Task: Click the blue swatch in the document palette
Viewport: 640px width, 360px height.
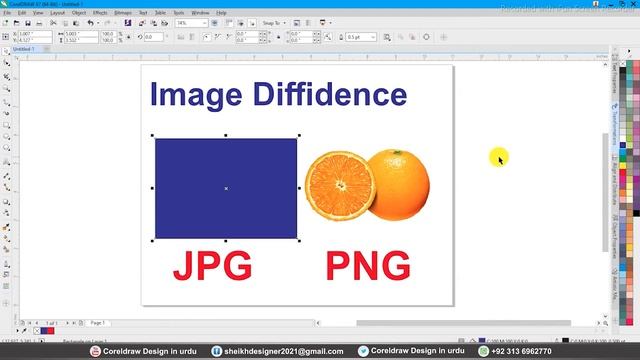Action: [x=44, y=331]
